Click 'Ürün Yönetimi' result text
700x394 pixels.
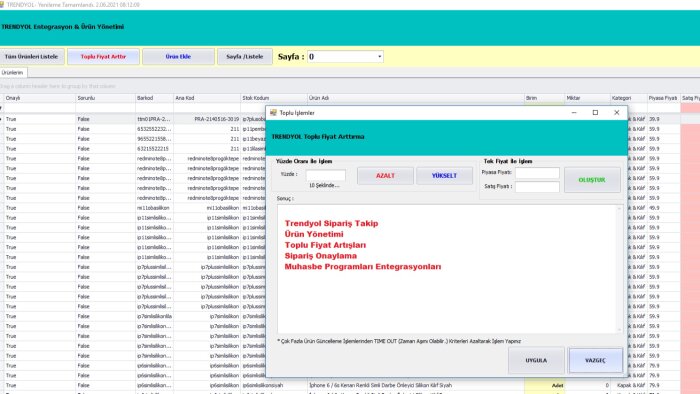314,234
